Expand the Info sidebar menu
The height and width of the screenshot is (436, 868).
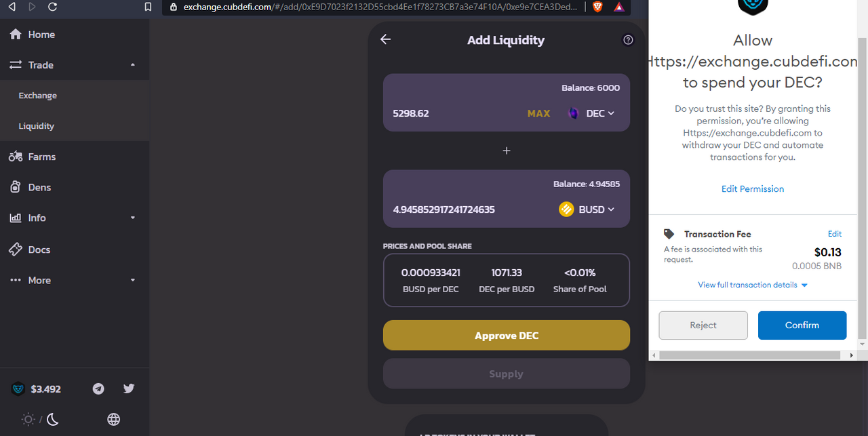pos(75,218)
